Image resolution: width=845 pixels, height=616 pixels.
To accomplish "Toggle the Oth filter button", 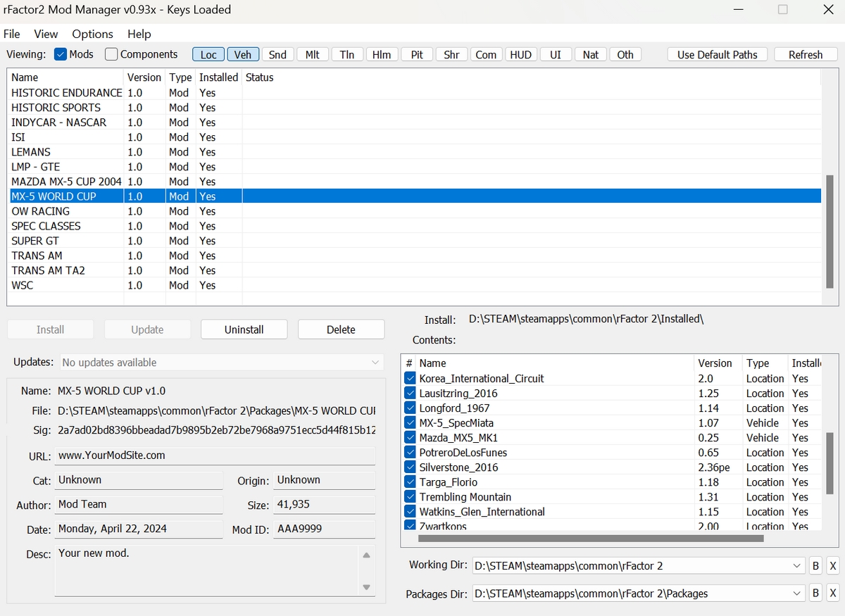I will 625,54.
